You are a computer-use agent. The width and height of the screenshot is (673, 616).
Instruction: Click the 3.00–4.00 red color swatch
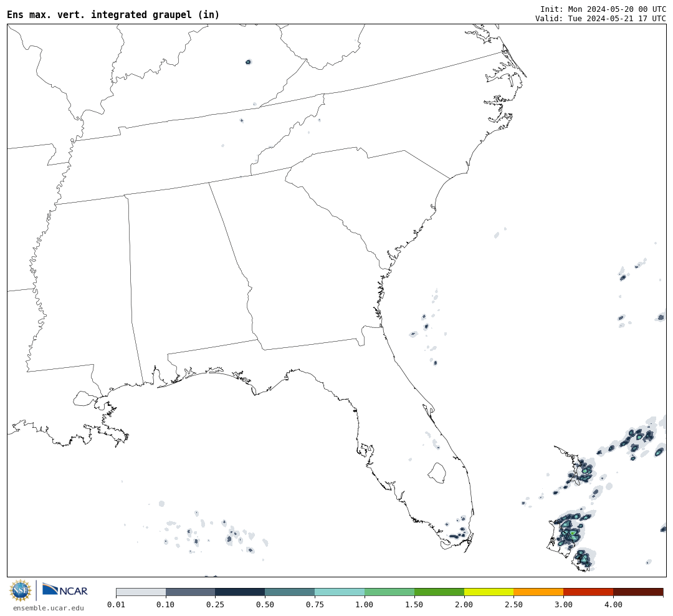(x=588, y=592)
